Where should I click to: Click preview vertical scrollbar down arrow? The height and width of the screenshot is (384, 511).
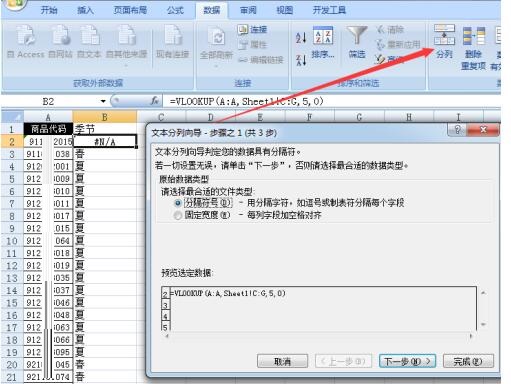point(483,324)
